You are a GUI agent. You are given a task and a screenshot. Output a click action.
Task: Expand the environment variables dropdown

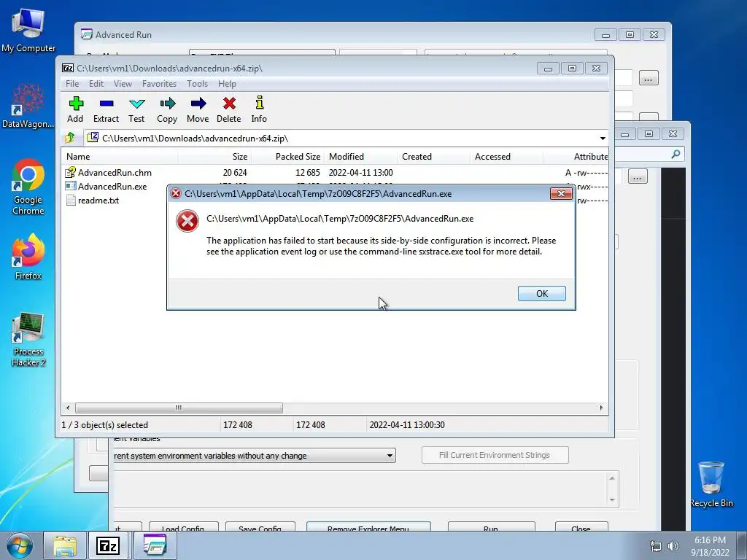390,455
